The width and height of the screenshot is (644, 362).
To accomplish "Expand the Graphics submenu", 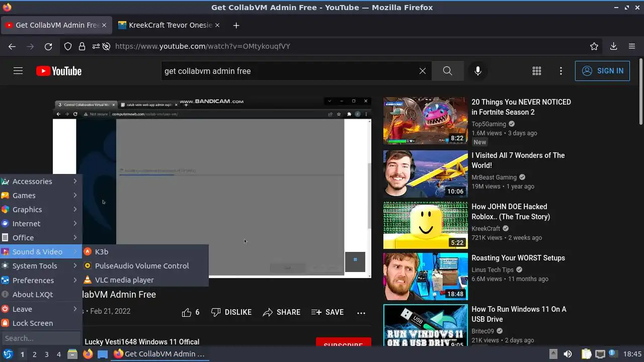I will pos(41,209).
